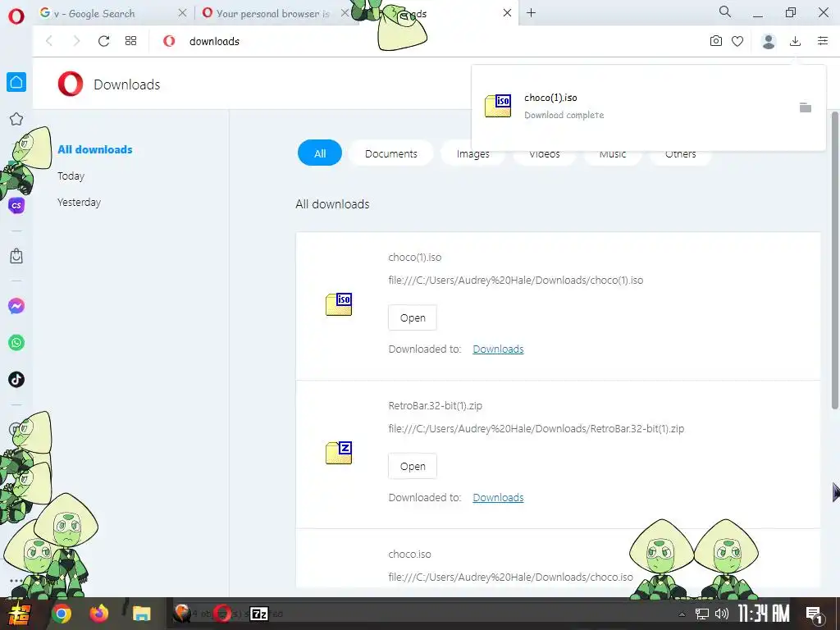Click the RetroBar zip file icon
This screenshot has height=630, width=840.
tap(339, 453)
